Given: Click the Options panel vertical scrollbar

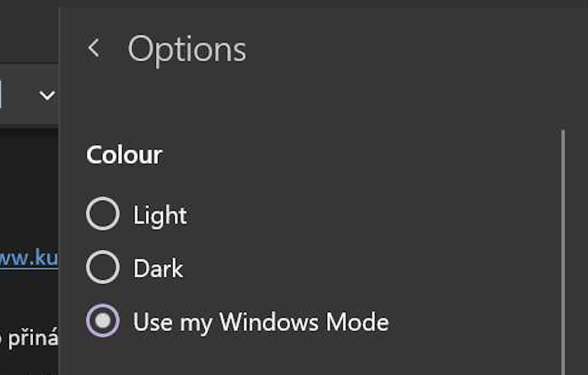Looking at the screenshot, I should [x=563, y=246].
